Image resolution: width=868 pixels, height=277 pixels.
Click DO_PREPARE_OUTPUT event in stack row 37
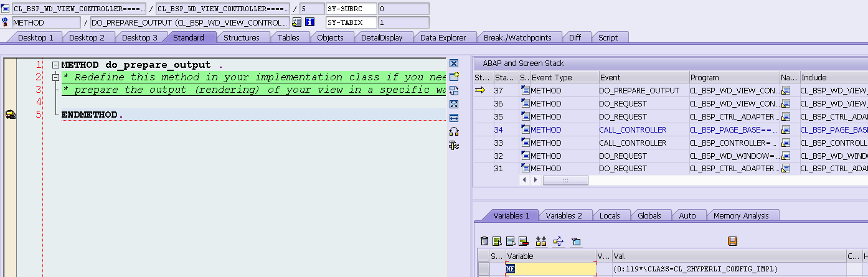click(x=639, y=90)
